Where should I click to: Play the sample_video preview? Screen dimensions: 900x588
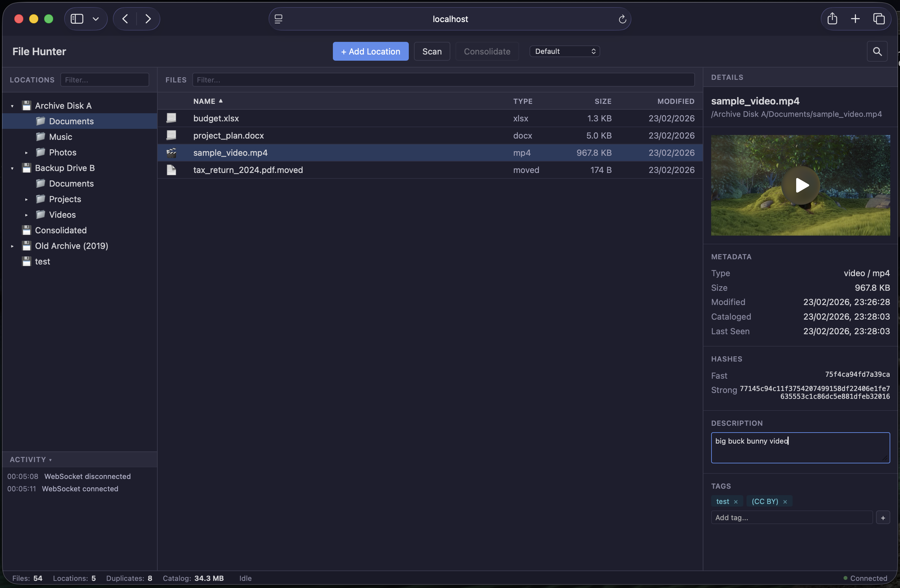click(802, 185)
